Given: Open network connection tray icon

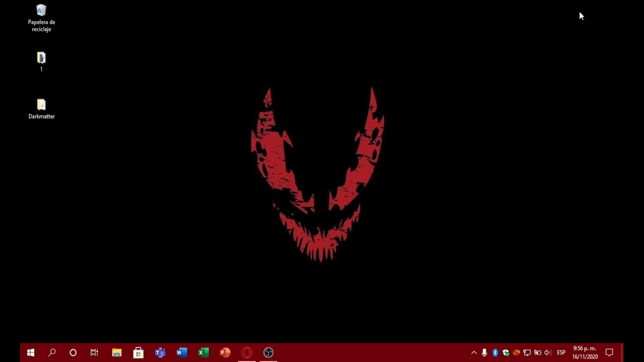Looking at the screenshot, I should [527, 352].
